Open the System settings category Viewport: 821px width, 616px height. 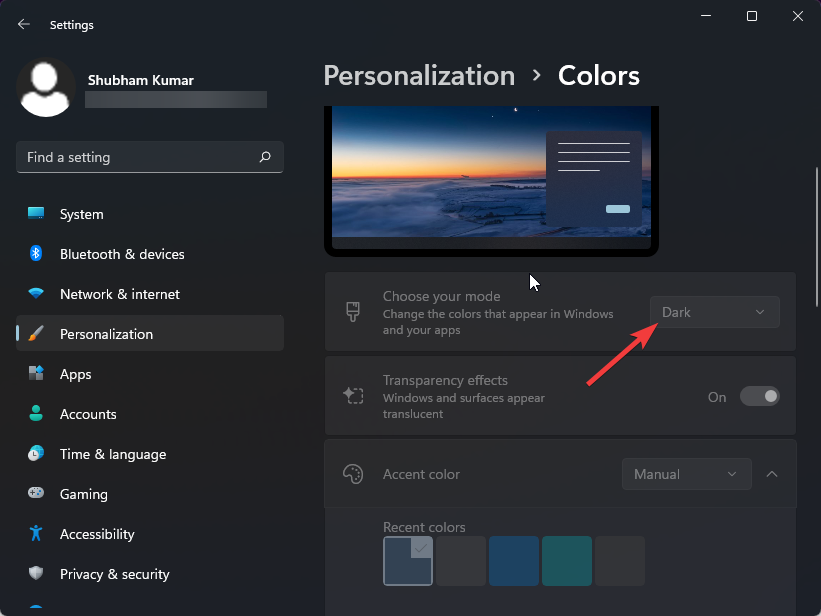click(150, 214)
